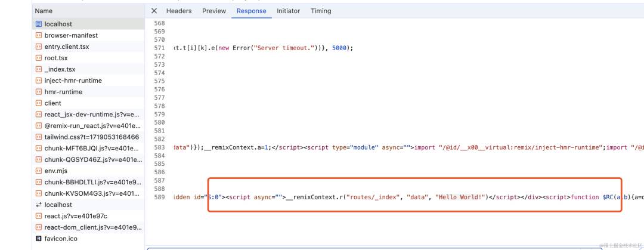This screenshot has width=644, height=250.
Task: Select the localhost websocket request
Action: pyautogui.click(x=88, y=205)
